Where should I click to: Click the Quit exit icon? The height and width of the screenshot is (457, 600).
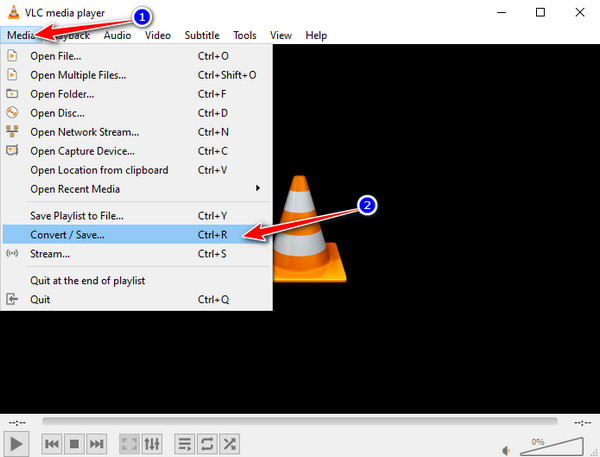[12, 299]
